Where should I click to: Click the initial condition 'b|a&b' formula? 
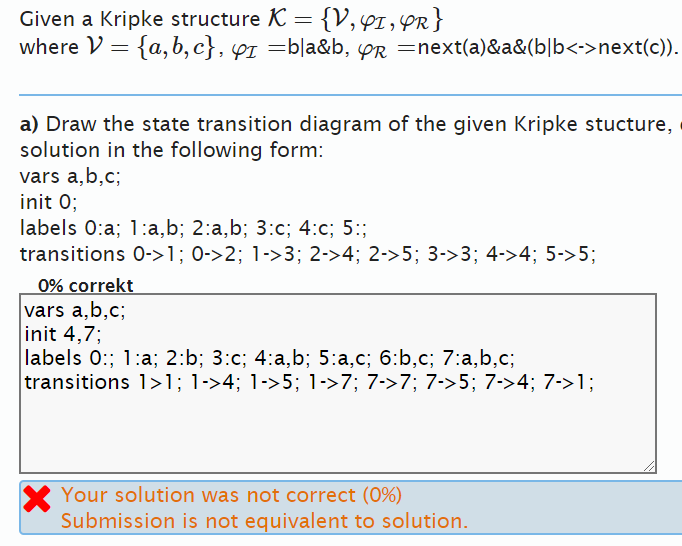pos(316,47)
